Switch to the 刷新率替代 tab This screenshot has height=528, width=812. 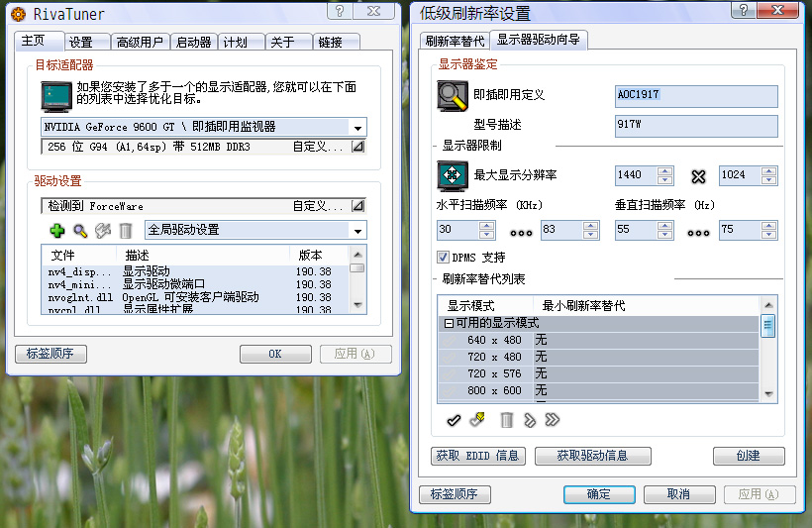pyautogui.click(x=455, y=41)
